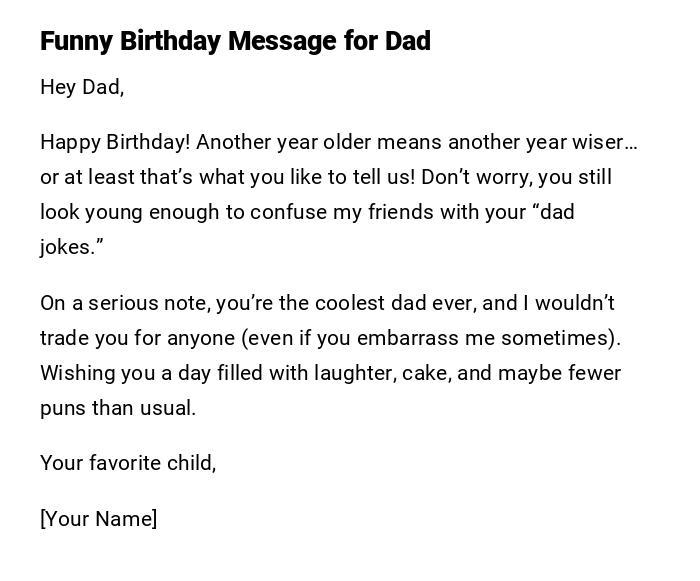Click the 'Hey Dad,' greeting line
Image resolution: width=700 pixels, height=581 pixels.
pos(82,87)
